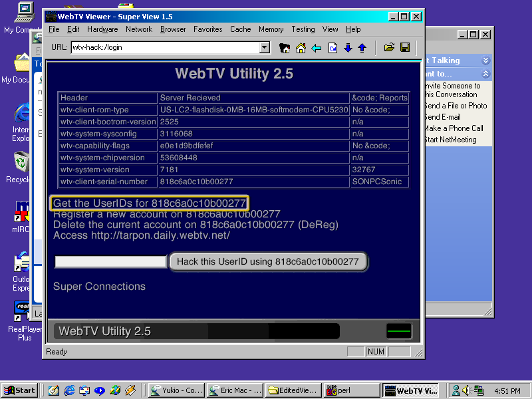Collapse the 'I want to...' section chevron
Viewport: 532px width, 399px height.
click(x=485, y=74)
